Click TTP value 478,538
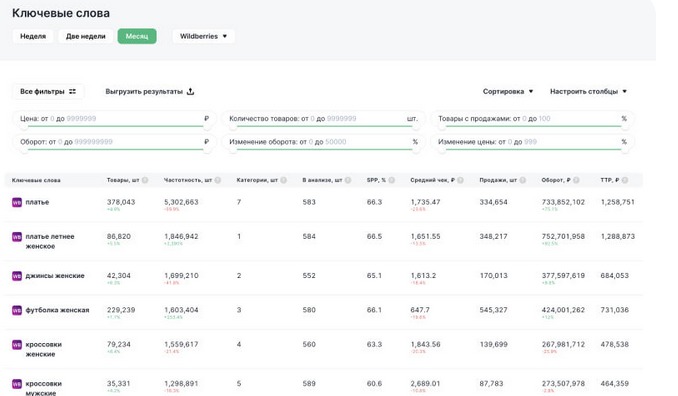 (x=614, y=345)
